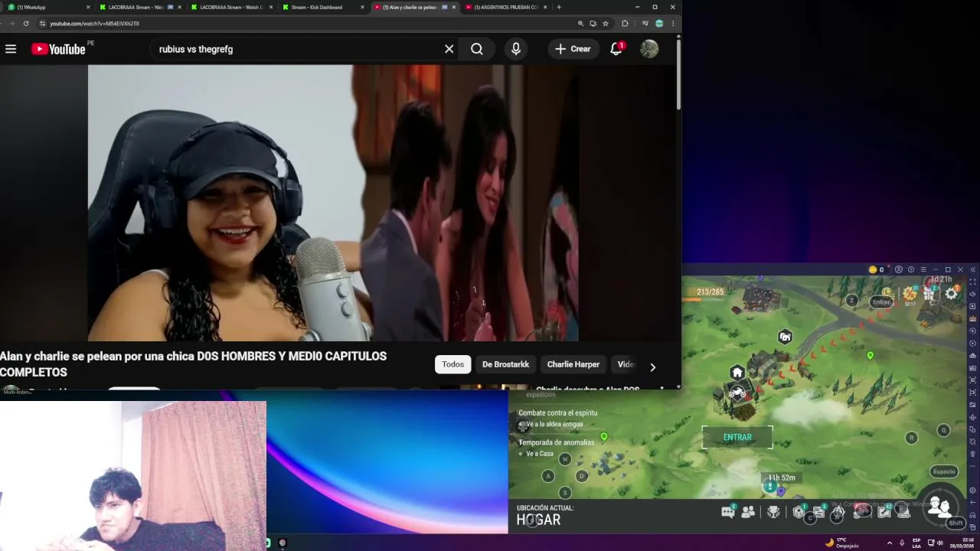This screenshot has width=980, height=551.
Task: Open the game friends icon
Action: pos(749,512)
